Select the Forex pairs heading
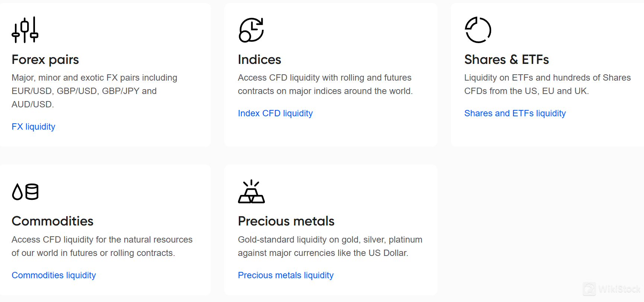644x302 pixels. click(x=45, y=59)
